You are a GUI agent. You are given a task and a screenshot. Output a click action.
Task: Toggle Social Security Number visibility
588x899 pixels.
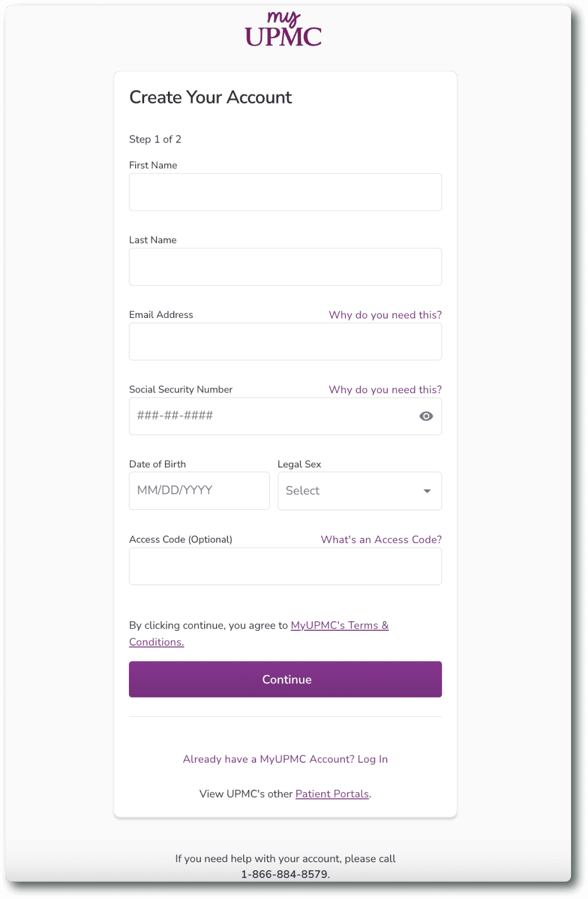tap(426, 416)
